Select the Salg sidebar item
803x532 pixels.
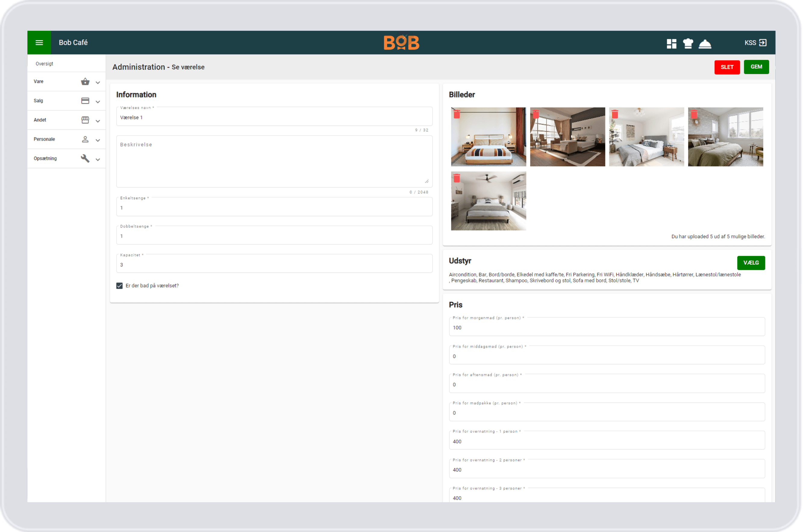[x=67, y=101]
